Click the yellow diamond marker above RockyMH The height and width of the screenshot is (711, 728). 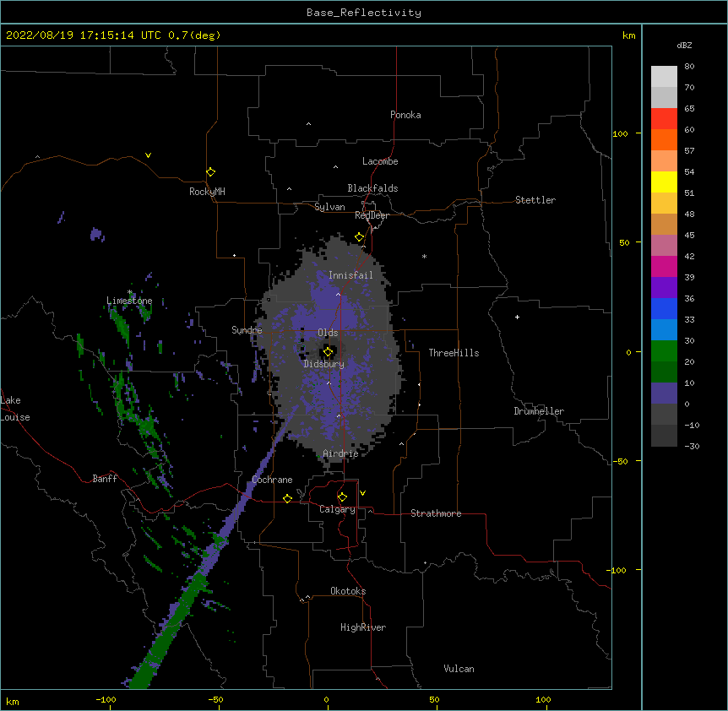pyautogui.click(x=211, y=172)
